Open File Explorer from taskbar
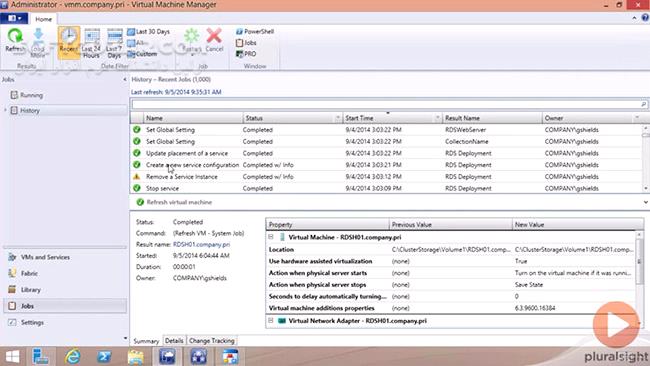 tap(136, 356)
